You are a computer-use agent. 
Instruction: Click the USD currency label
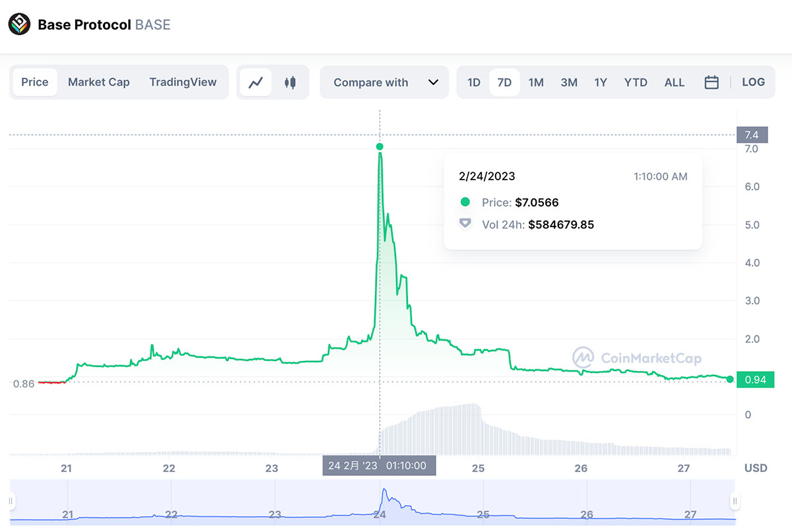tap(756, 468)
